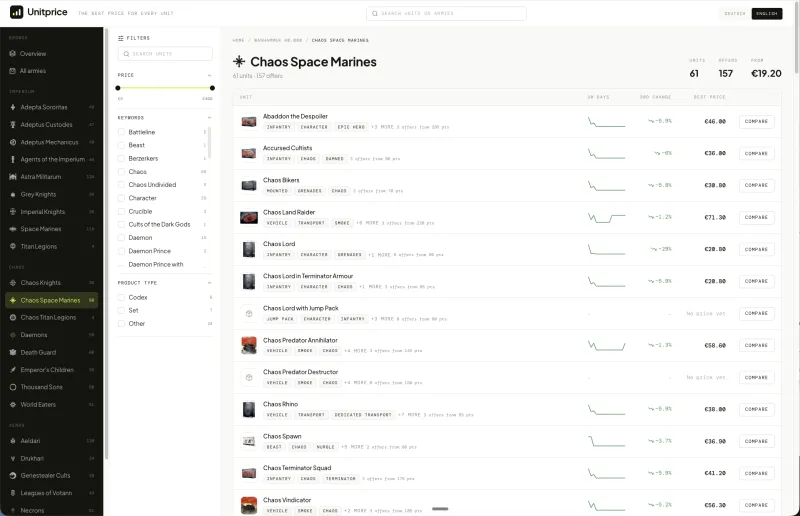This screenshot has height=516, width=800.
Task: Click the Death Guard faction icon
Action: point(13,352)
